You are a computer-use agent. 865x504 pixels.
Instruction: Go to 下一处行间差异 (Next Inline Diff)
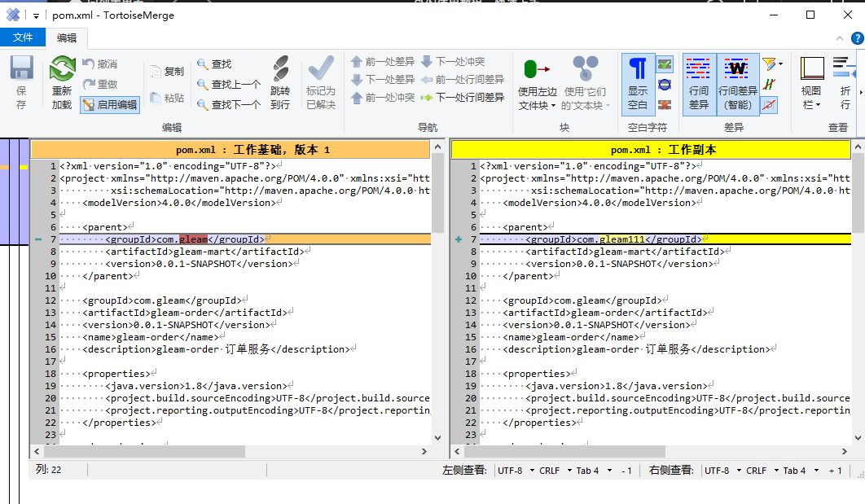click(463, 98)
